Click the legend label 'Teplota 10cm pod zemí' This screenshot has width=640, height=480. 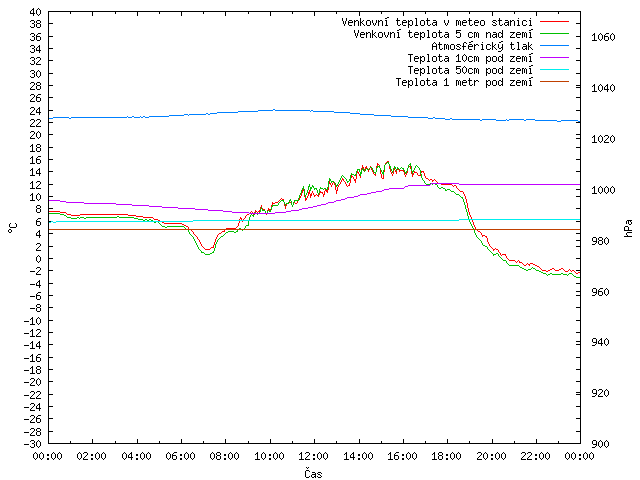(x=470, y=58)
